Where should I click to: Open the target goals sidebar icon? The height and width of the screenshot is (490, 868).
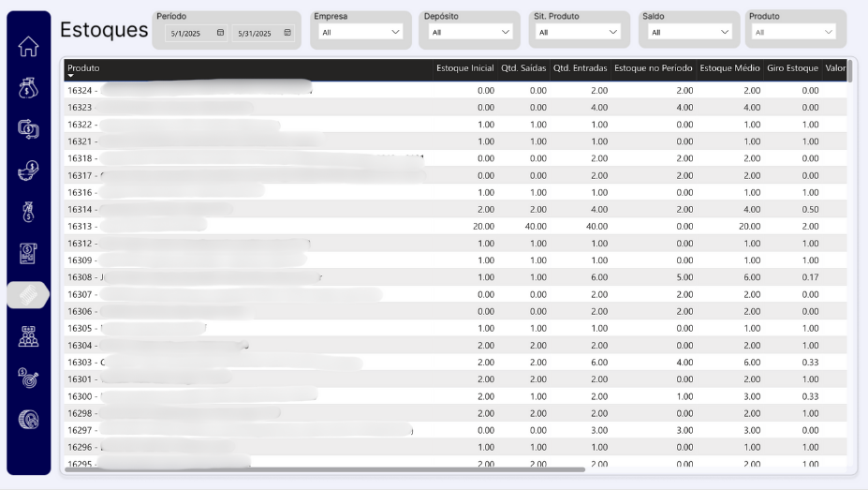28,379
